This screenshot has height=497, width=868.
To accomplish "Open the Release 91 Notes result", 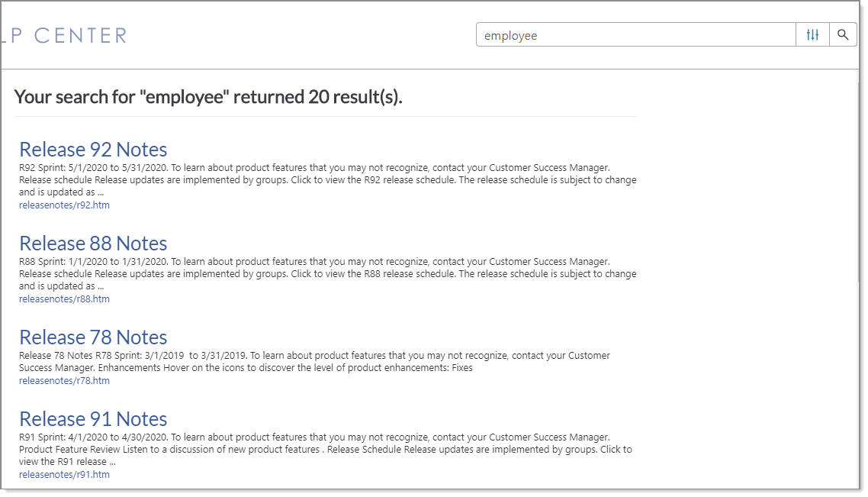I will click(93, 419).
